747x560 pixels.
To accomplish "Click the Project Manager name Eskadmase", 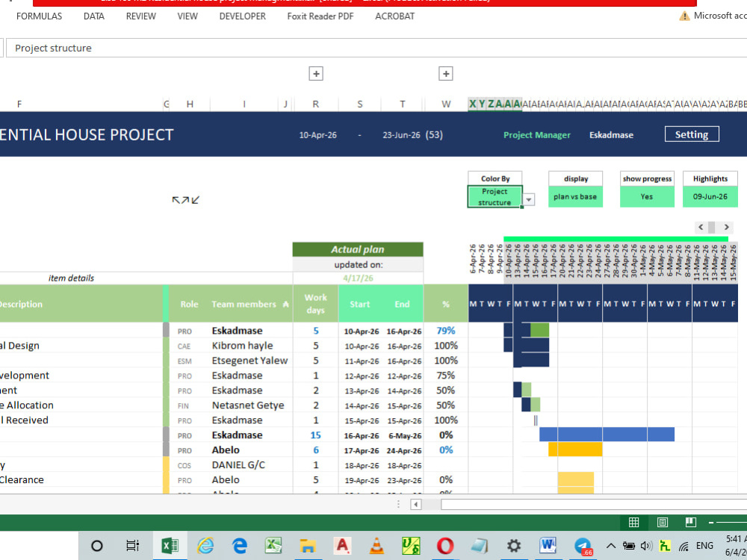I will tap(611, 134).
